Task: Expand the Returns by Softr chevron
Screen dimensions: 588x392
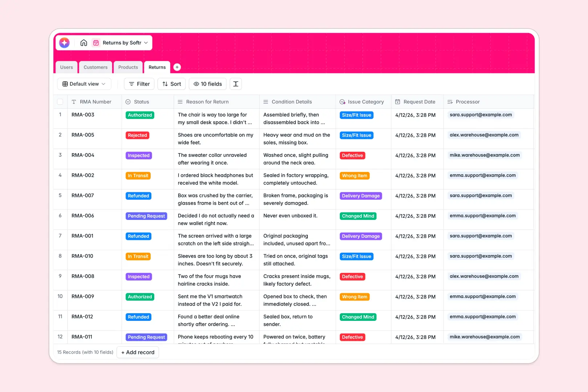Action: tap(146, 43)
